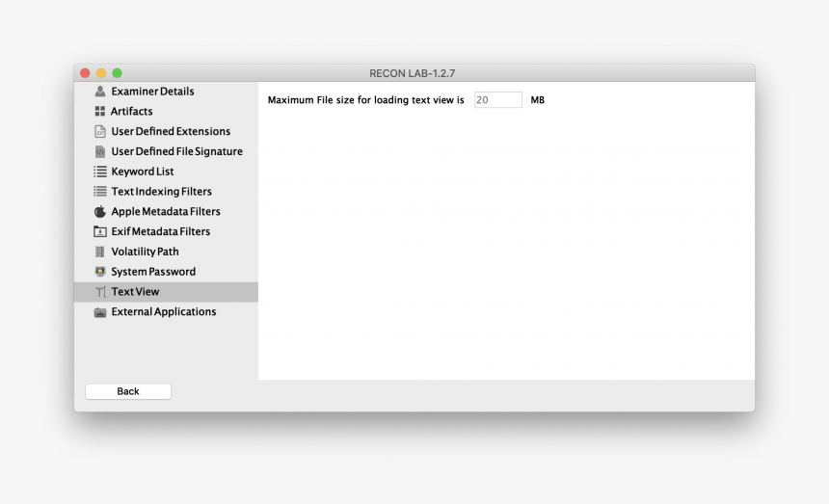Click the Artifacts grid icon
The height and width of the screenshot is (504, 829).
[100, 112]
